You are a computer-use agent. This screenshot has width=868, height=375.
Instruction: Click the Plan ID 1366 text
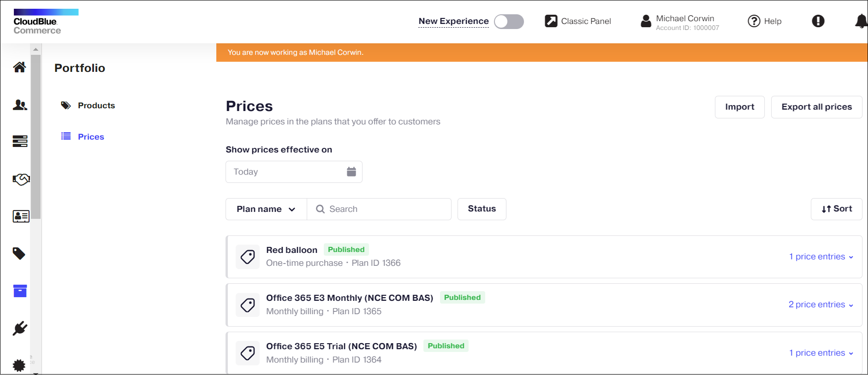point(376,263)
